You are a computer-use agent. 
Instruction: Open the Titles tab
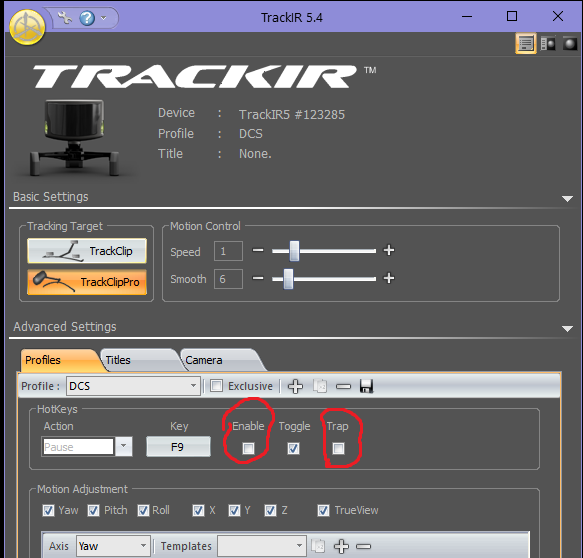click(x=140, y=360)
